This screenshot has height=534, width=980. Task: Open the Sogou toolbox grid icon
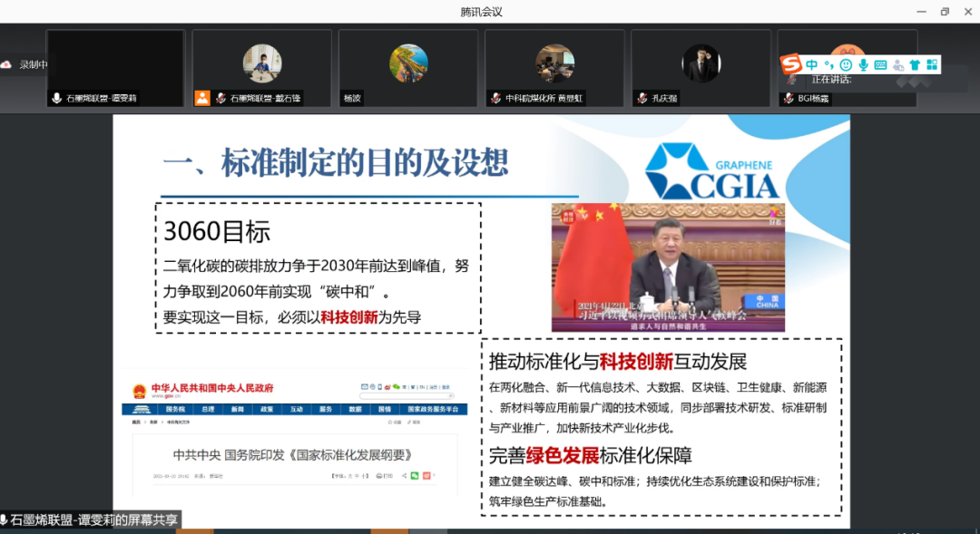click(934, 63)
